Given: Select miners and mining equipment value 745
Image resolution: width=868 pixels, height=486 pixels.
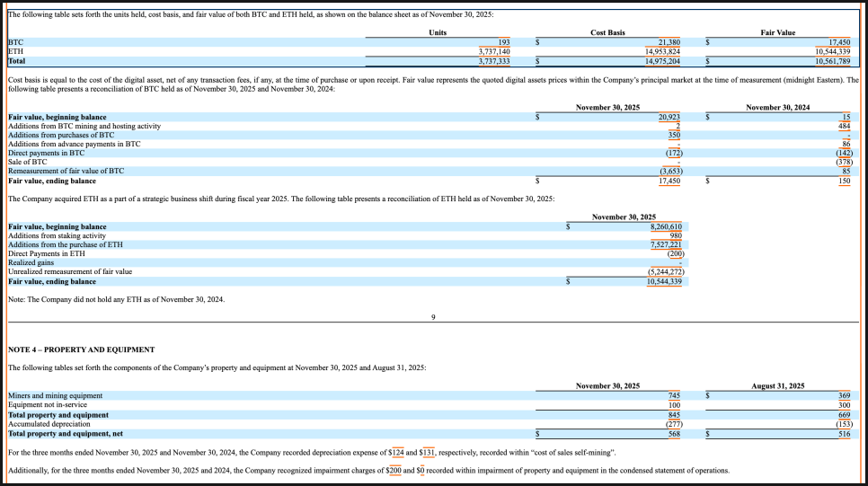Looking at the screenshot, I should (x=674, y=395).
